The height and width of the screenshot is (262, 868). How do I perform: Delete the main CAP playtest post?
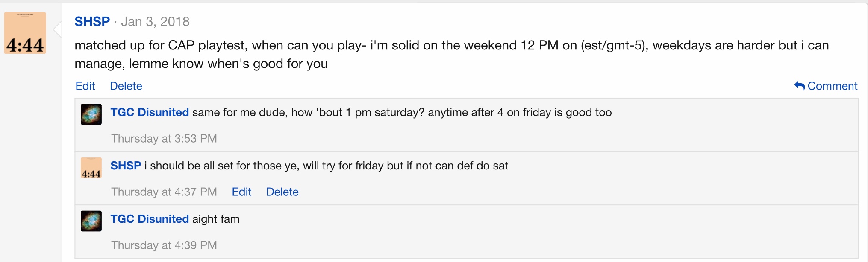[x=126, y=86]
